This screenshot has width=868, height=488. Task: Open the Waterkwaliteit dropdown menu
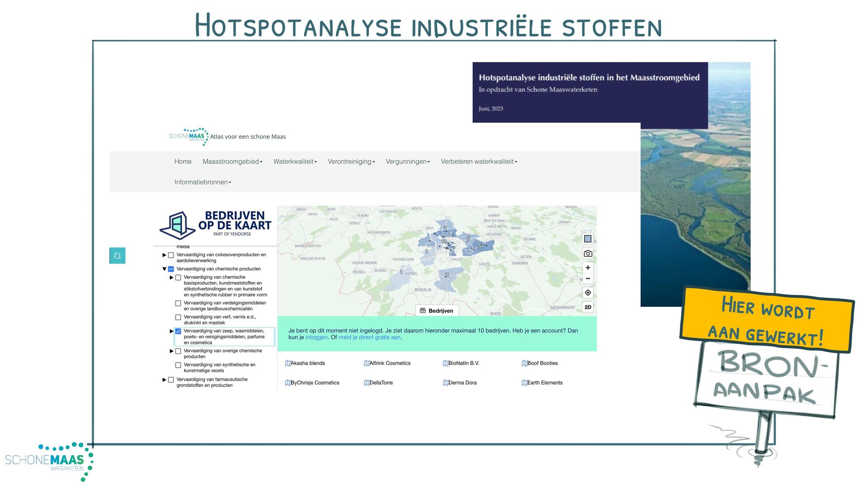point(295,162)
